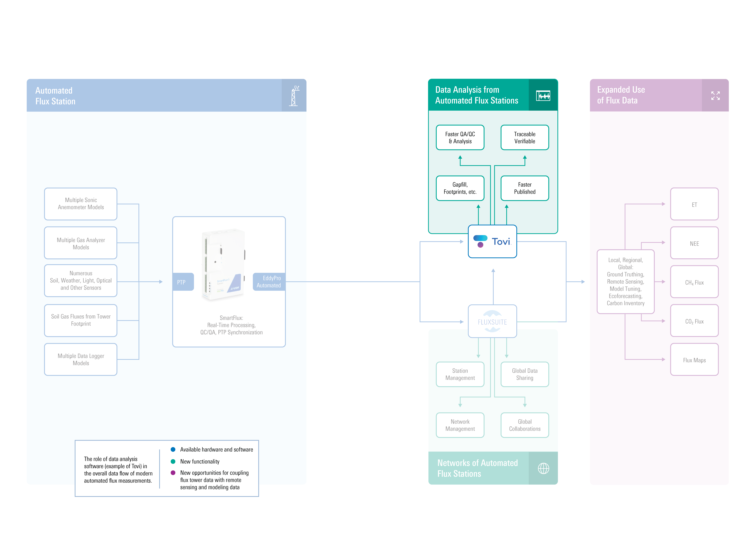
Task: Click Numerous Soil, Weather, Light, Optical sensors box
Action: tap(81, 281)
